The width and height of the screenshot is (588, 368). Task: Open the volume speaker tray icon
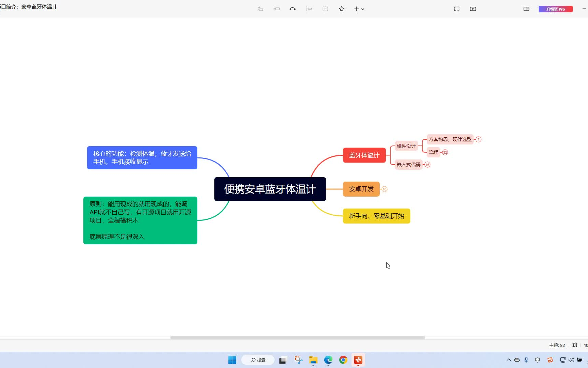(x=571, y=360)
